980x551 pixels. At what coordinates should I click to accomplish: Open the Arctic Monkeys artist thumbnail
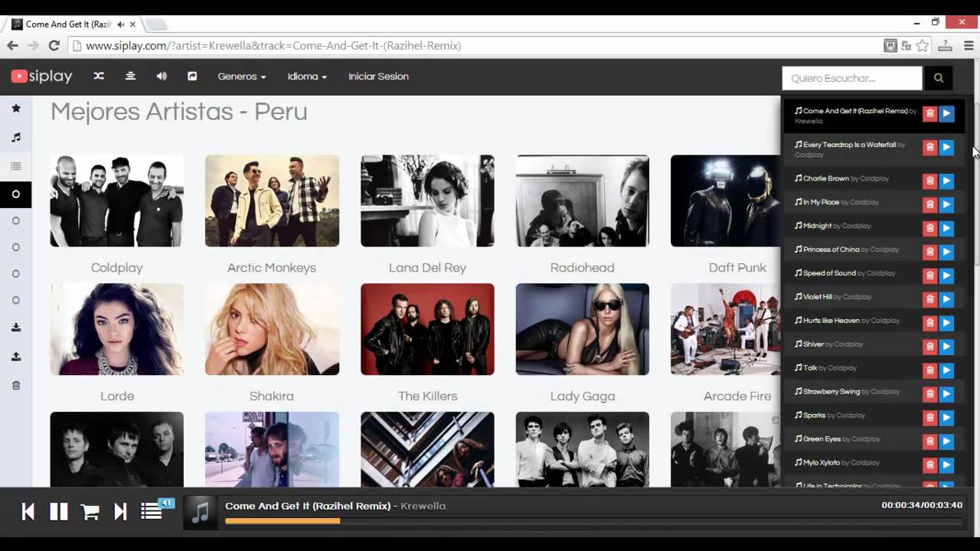pos(272,201)
